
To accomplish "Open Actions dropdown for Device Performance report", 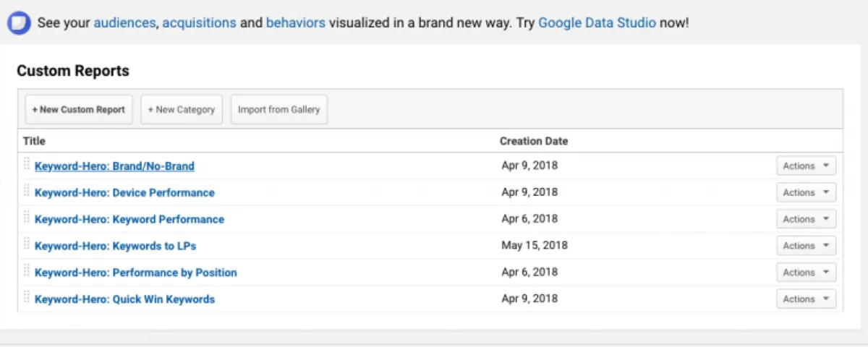I will [x=806, y=193].
